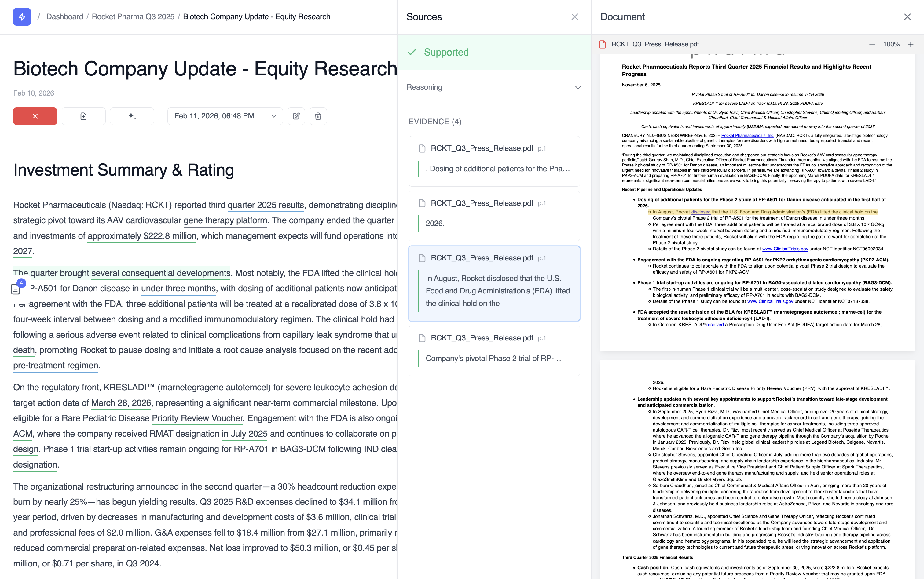Click the edit pencil icon

296,116
